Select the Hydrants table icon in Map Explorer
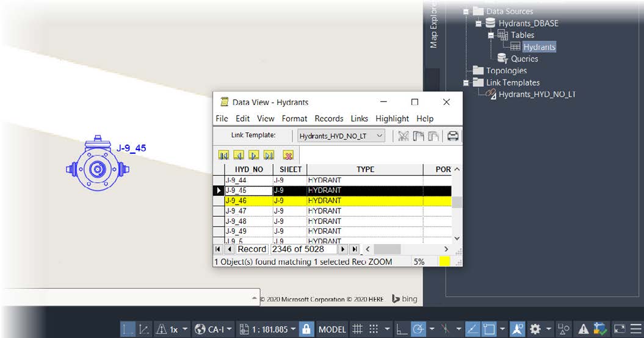Viewport: 644px width, 338px height. click(x=515, y=46)
